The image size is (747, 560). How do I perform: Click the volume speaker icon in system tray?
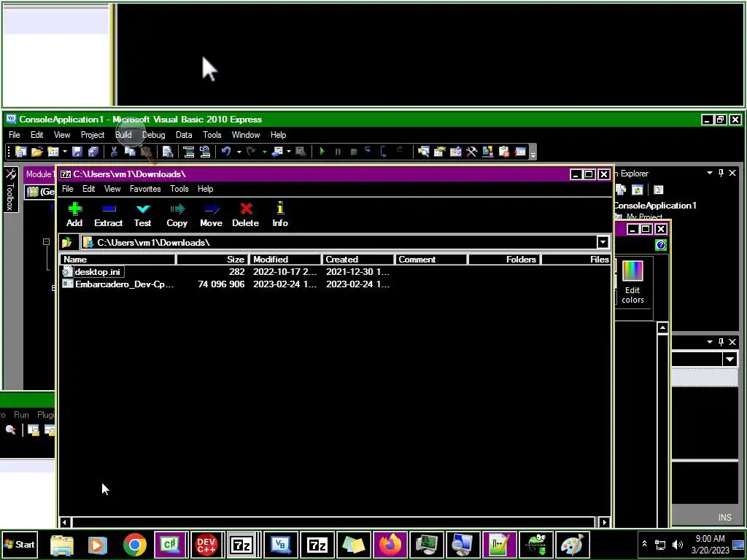tap(678, 544)
